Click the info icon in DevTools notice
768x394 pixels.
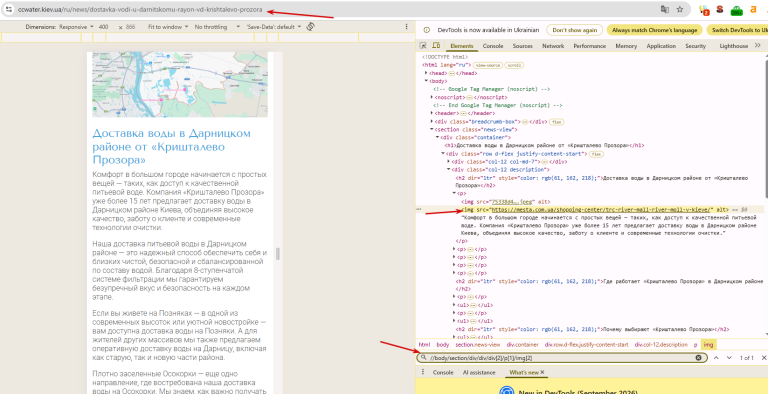click(426, 30)
